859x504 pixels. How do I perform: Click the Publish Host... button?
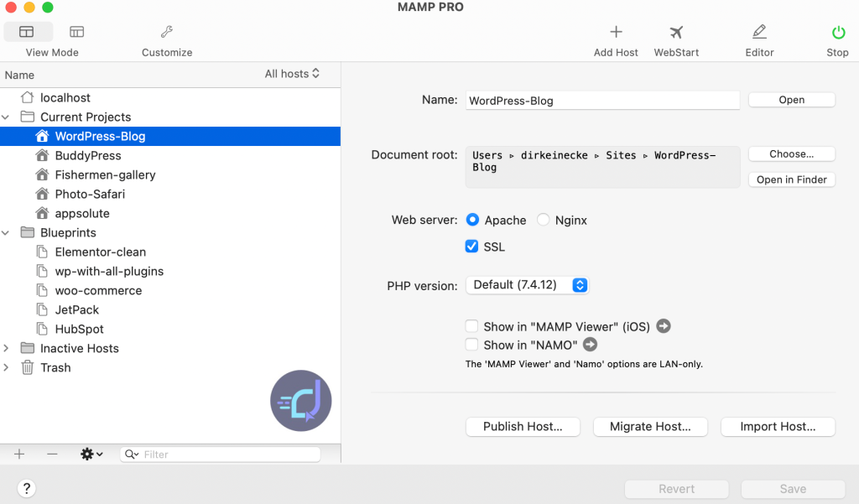tap(523, 427)
